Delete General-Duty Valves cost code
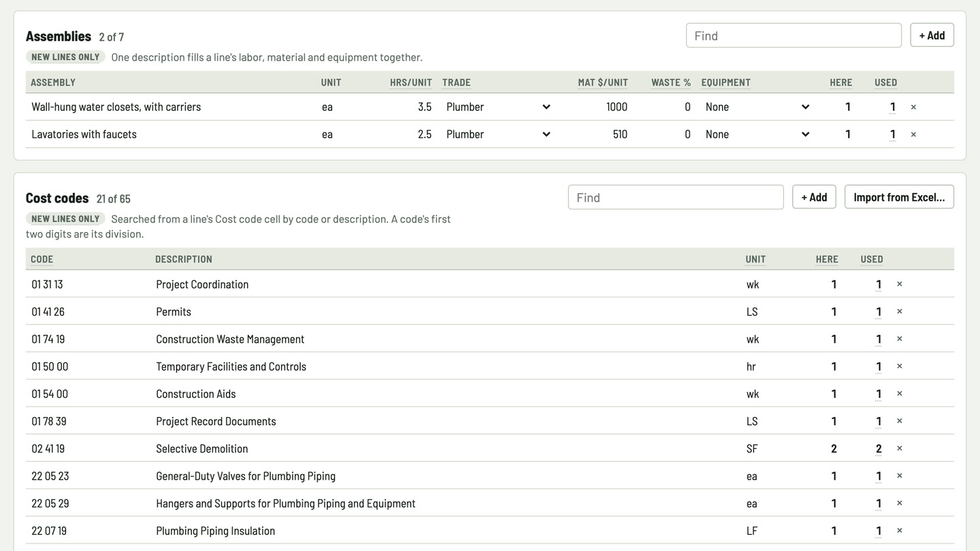 [x=899, y=475]
